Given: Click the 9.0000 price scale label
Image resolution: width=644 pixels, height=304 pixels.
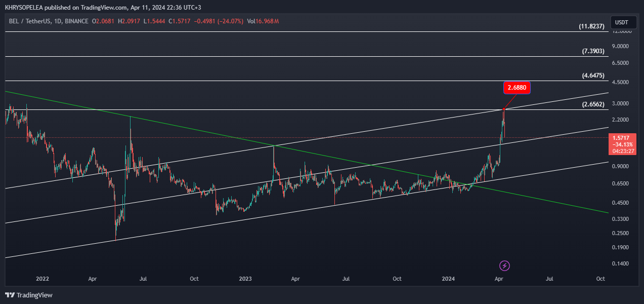Looking at the screenshot, I should [x=621, y=46].
